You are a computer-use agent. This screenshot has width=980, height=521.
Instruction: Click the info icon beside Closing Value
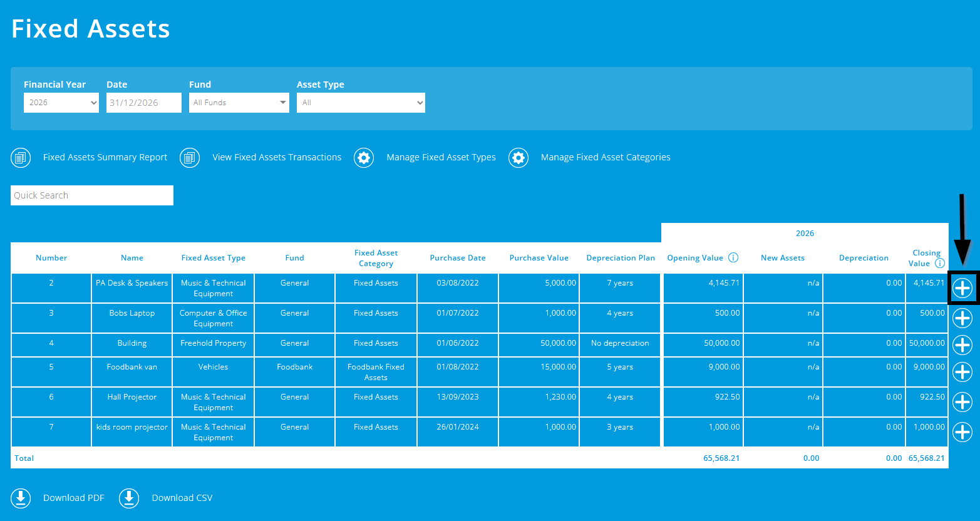pyautogui.click(x=941, y=263)
